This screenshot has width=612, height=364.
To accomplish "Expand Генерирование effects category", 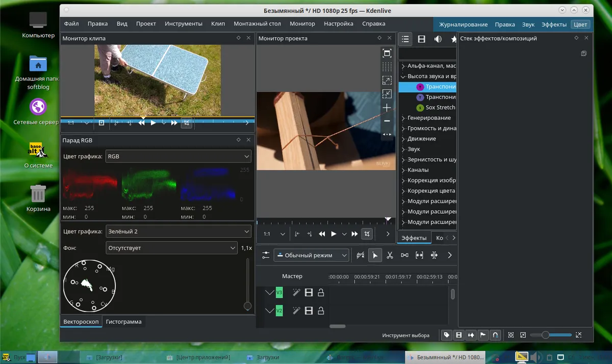I will click(x=403, y=118).
